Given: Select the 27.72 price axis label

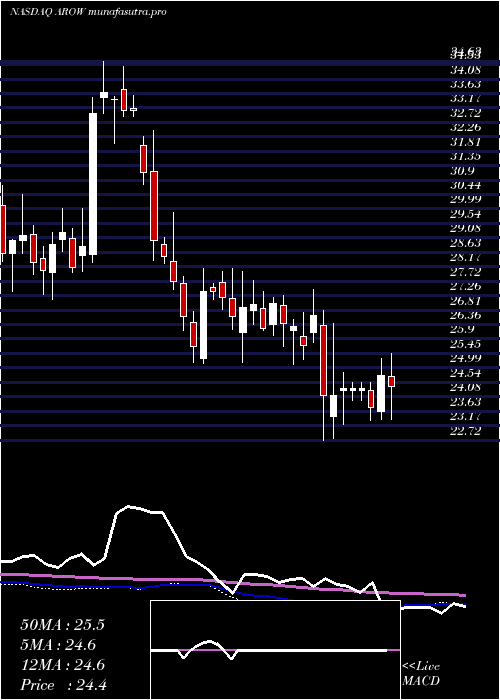Looking at the screenshot, I should tap(465, 271).
